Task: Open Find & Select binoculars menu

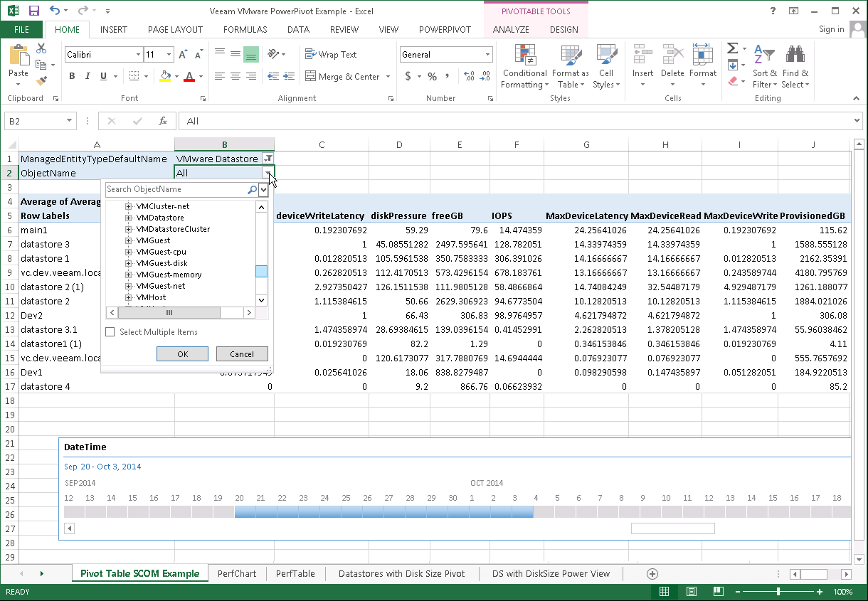Action: 795,66
